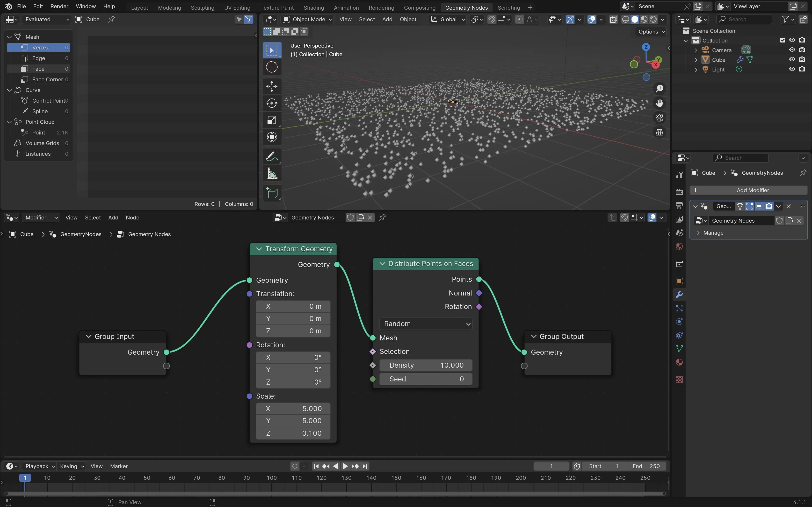Open the Render menu
This screenshot has width=812, height=507.
59,6
